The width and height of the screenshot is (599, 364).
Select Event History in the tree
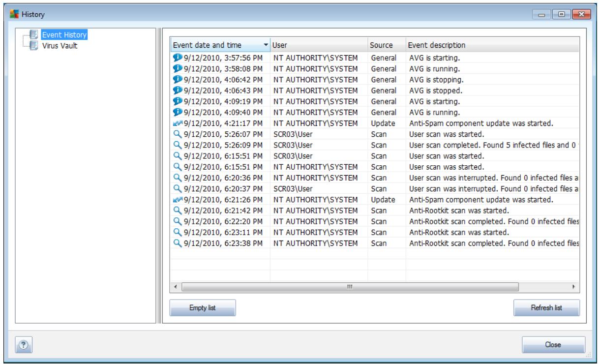tap(65, 35)
